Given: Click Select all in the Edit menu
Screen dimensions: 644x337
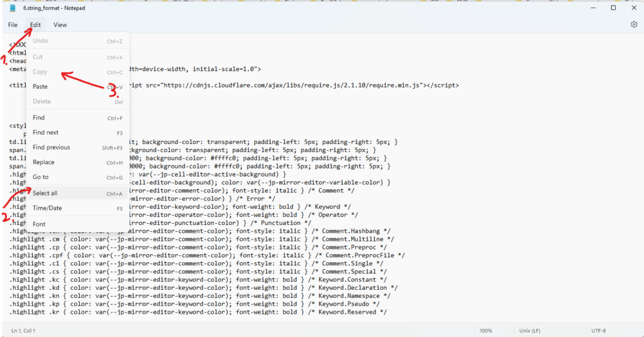Looking at the screenshot, I should coord(77,193).
